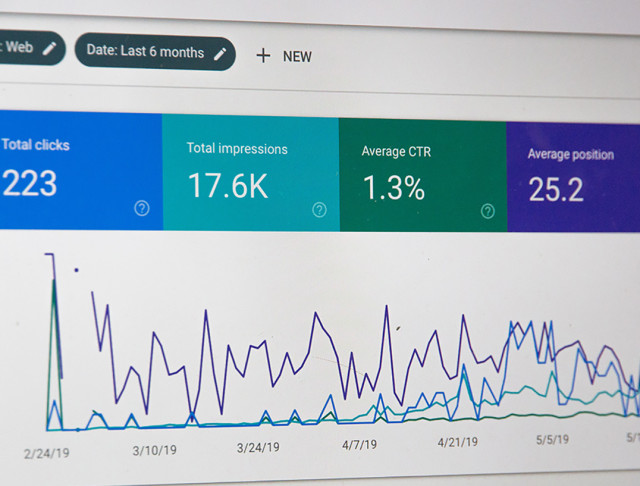Open the help icon in Average CTR card
Viewport: 640px width, 486px height.
(488, 210)
